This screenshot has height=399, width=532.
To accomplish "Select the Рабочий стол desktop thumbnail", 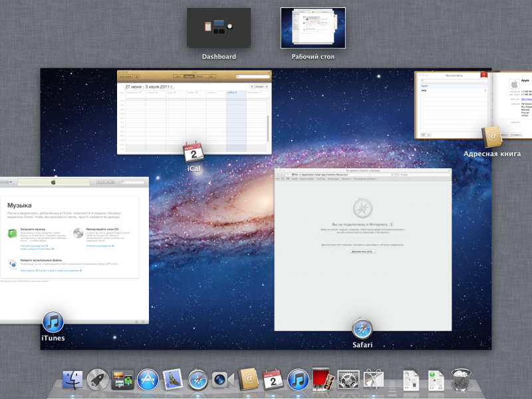I will [x=313, y=28].
